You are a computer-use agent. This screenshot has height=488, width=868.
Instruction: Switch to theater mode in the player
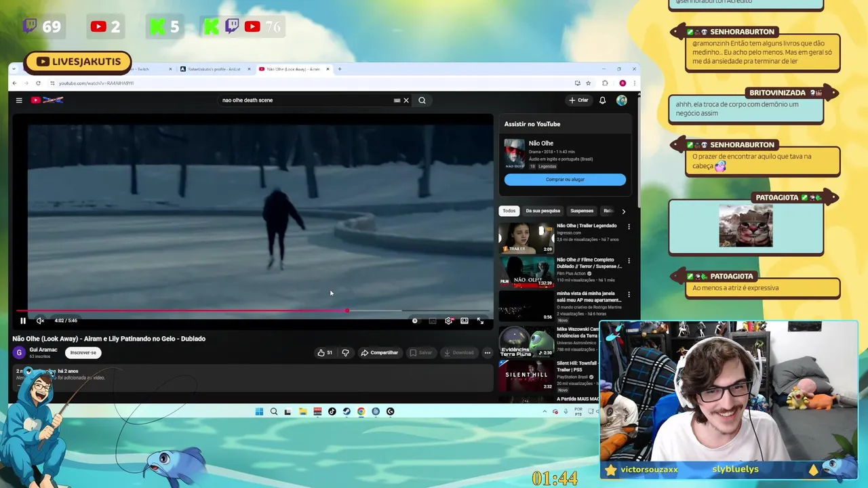pos(465,321)
